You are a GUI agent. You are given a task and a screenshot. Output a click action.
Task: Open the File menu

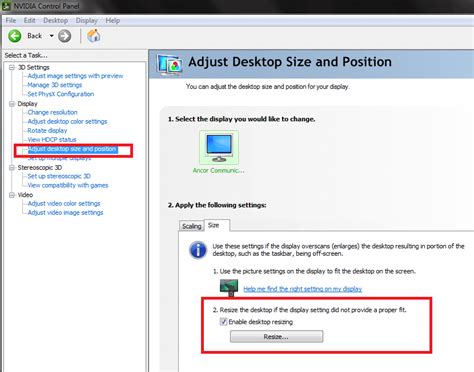point(11,21)
